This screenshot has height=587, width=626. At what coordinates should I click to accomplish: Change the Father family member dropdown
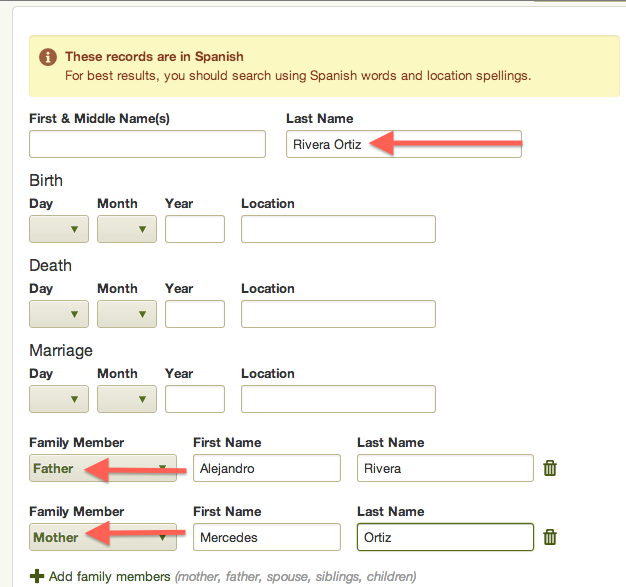coord(103,468)
